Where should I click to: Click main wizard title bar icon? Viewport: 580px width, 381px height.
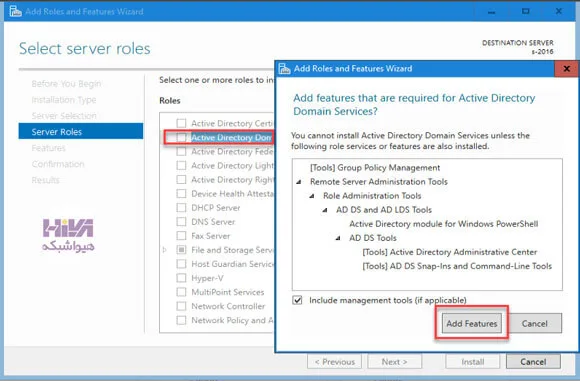15,11
